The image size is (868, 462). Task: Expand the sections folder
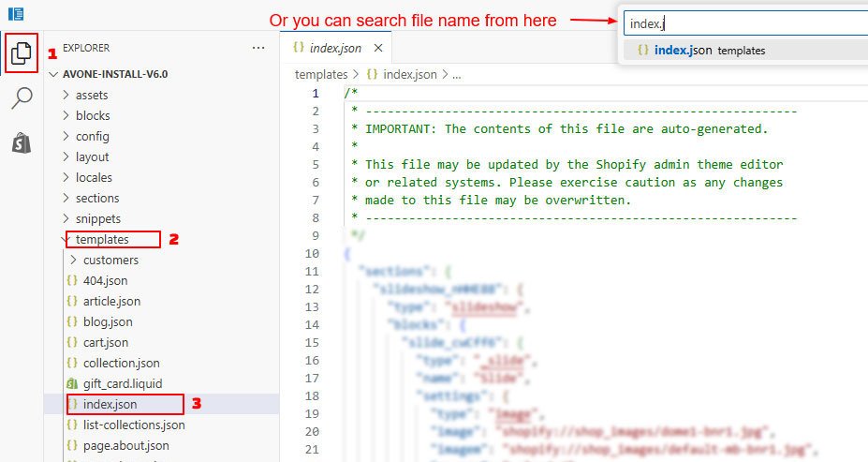96,198
